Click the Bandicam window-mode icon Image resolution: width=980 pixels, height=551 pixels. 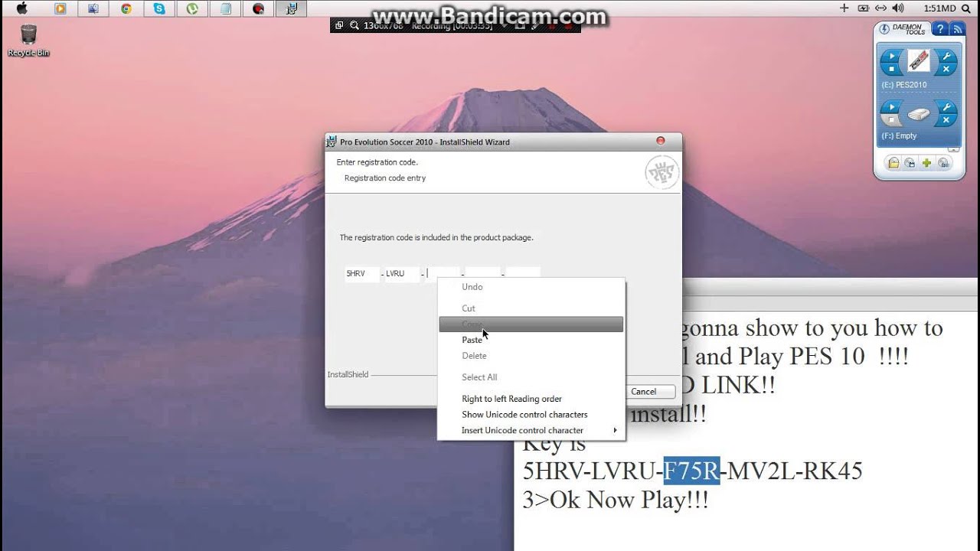[x=339, y=25]
